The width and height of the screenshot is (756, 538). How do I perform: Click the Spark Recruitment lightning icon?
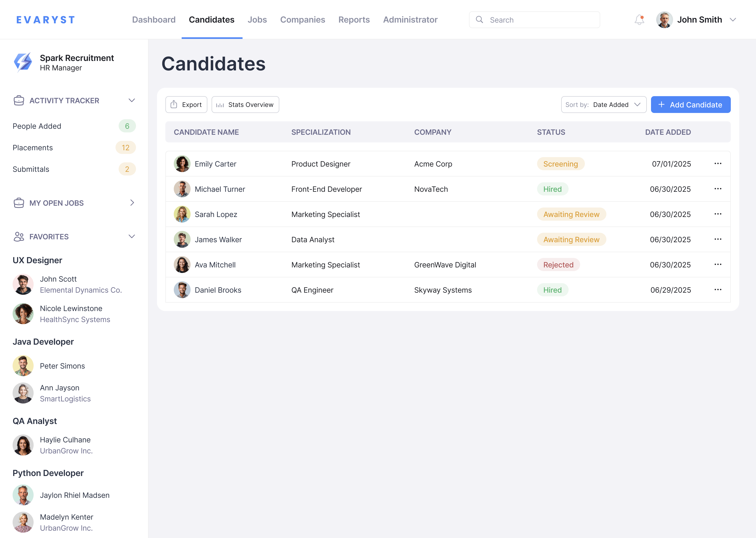tap(23, 62)
